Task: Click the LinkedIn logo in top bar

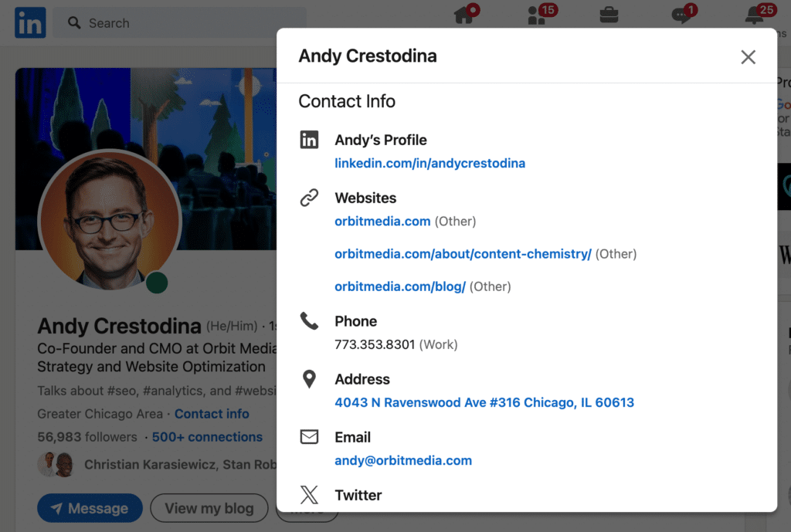Action: (x=30, y=23)
